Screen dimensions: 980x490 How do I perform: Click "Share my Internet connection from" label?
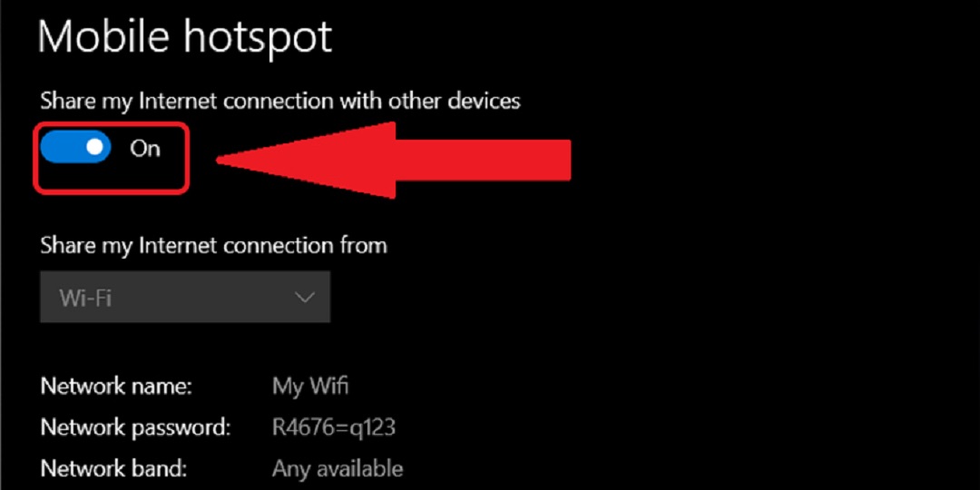214,245
